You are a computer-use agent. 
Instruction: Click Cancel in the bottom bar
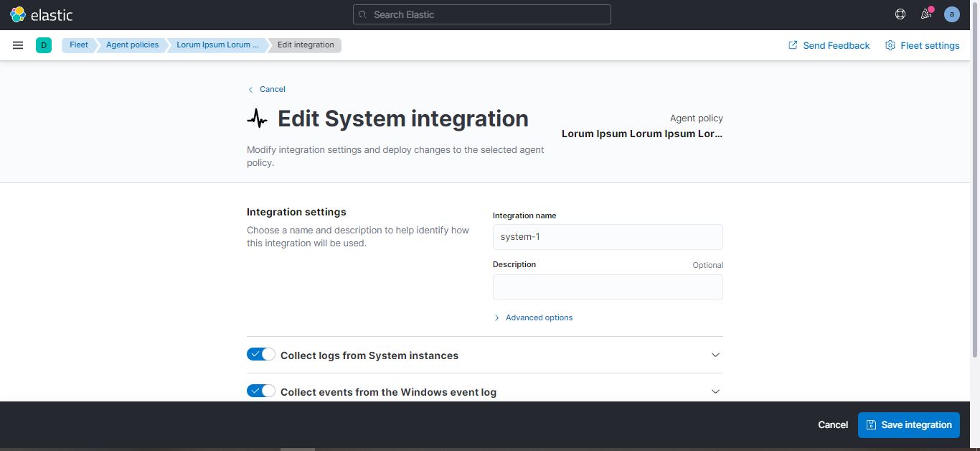coord(833,425)
